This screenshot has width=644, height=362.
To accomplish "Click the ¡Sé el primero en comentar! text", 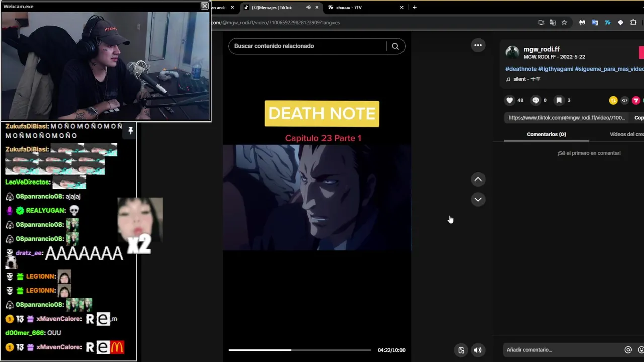I will (x=589, y=153).
